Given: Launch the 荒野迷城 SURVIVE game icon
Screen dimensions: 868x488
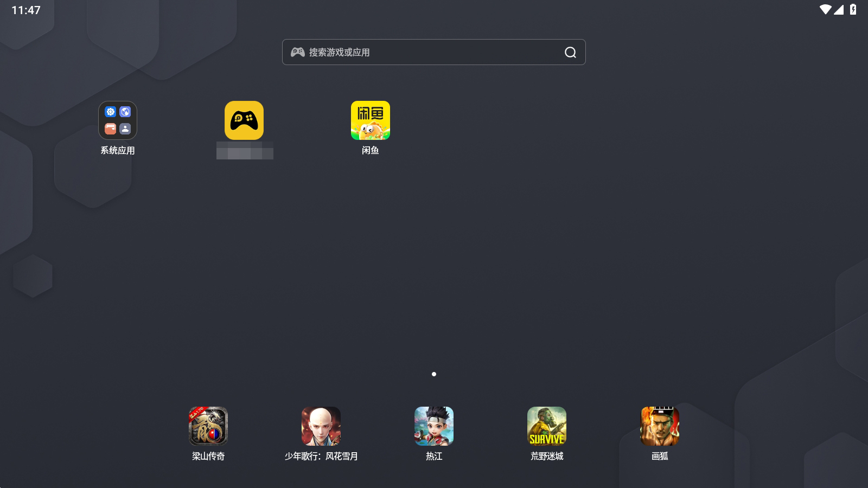Looking at the screenshot, I should pyautogui.click(x=547, y=426).
